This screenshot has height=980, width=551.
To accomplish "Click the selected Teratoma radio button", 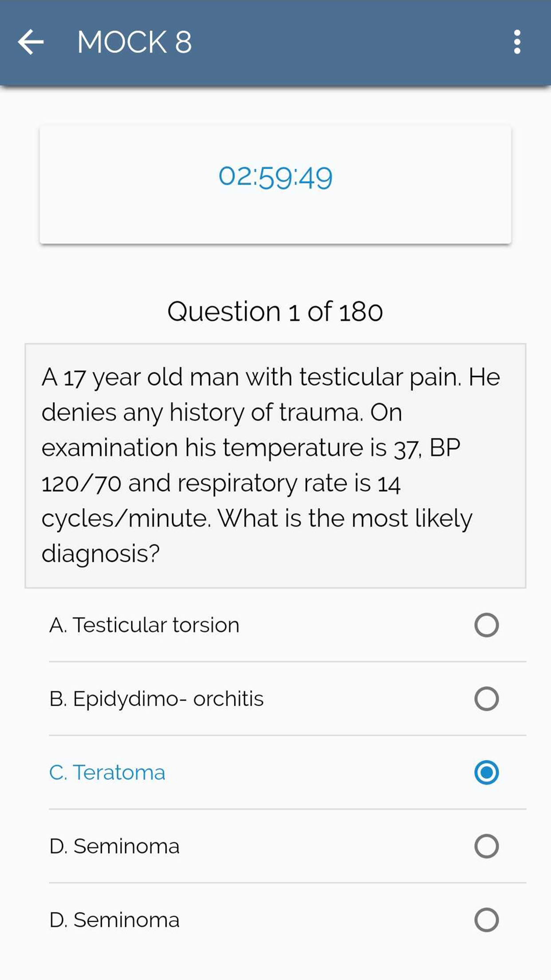I will coord(486,772).
